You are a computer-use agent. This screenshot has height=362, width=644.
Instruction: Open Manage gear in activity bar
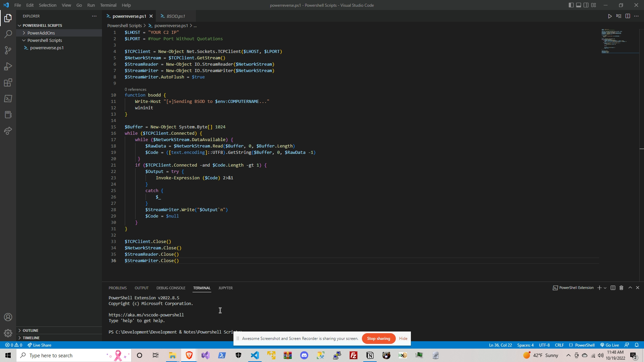[8, 333]
